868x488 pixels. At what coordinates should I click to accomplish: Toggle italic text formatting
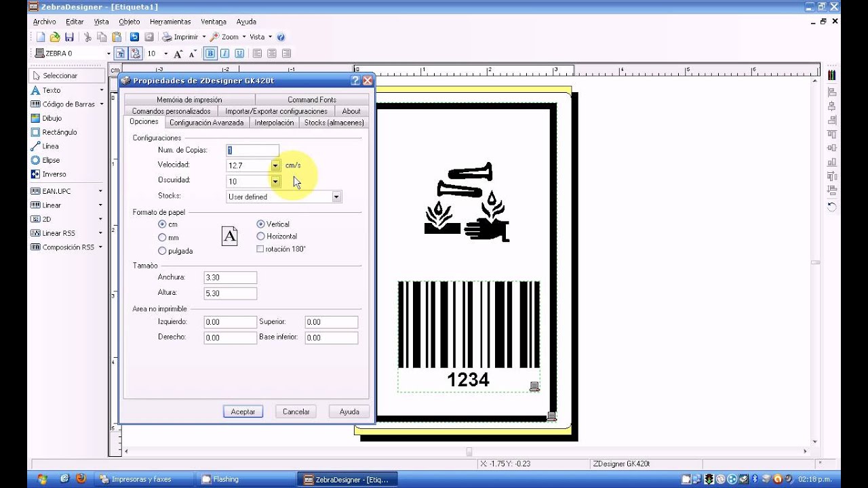(x=224, y=54)
